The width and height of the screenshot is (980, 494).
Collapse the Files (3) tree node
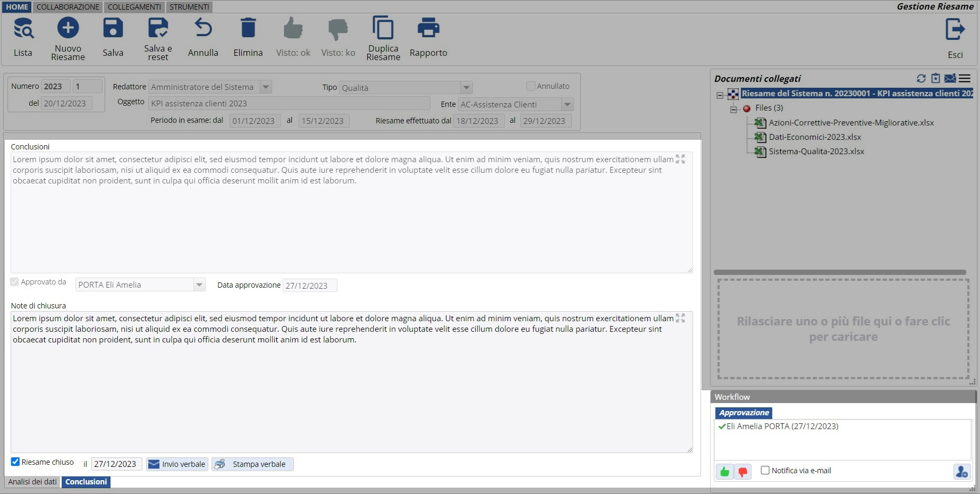[x=733, y=109]
